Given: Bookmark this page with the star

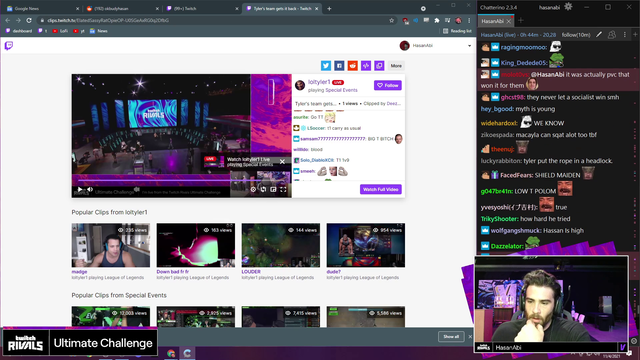Looking at the screenshot, I should point(391,20).
